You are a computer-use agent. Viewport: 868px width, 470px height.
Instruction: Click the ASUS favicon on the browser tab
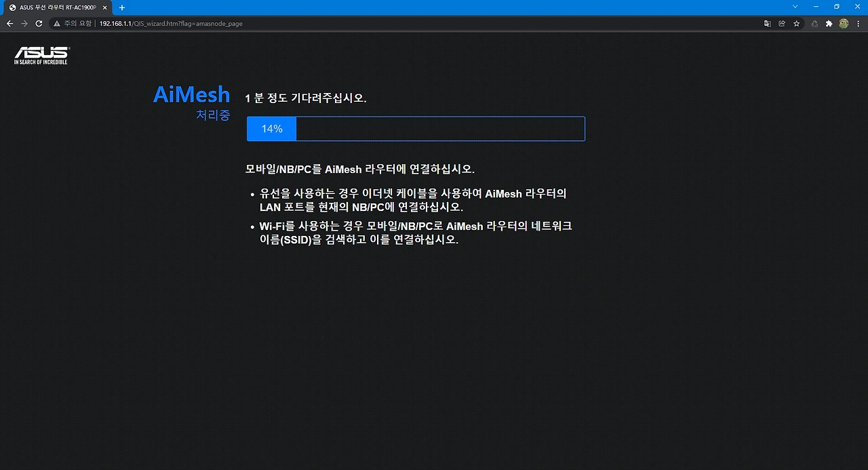11,7
